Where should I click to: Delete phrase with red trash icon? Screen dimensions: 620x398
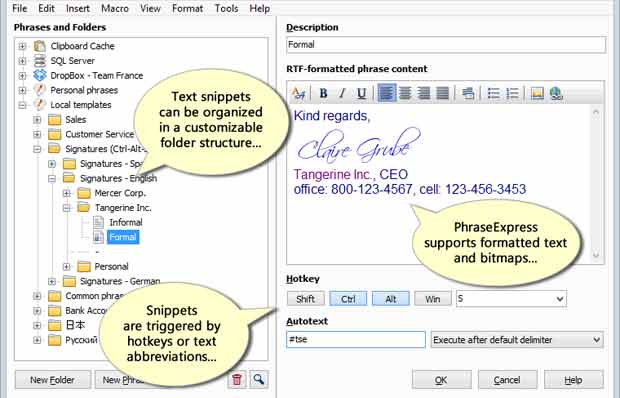point(237,379)
